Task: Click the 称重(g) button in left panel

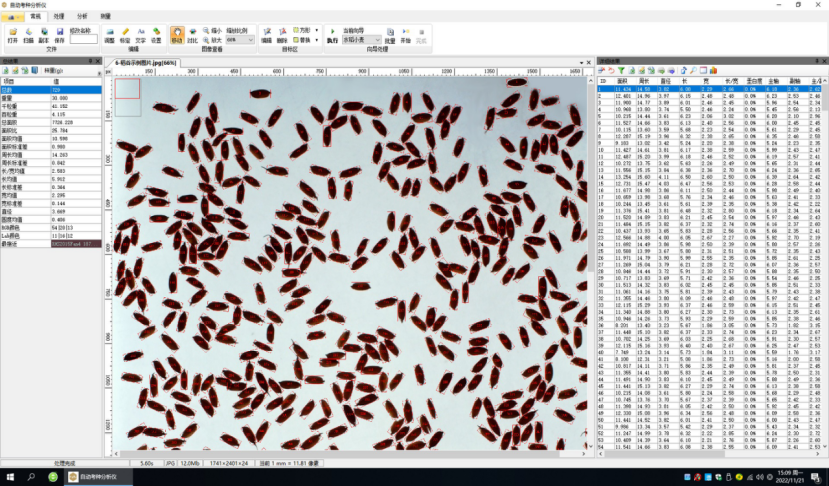Action: 56,70
